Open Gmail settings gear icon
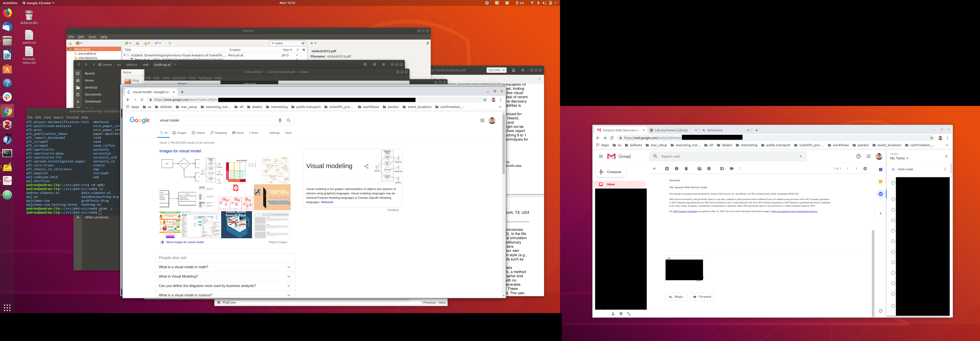This screenshot has height=341, width=980. [x=865, y=169]
